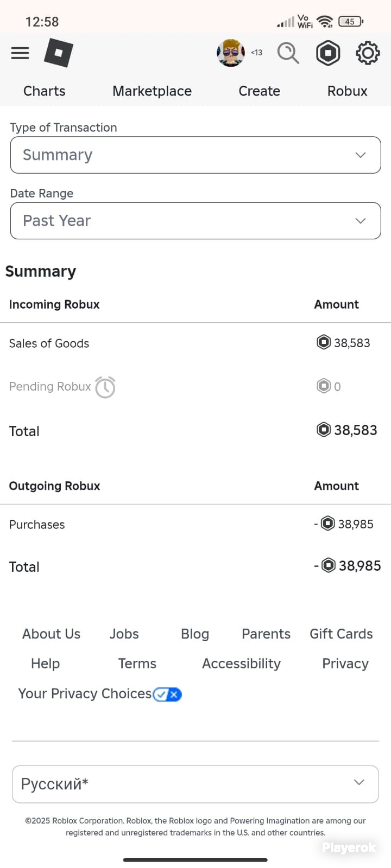Open the settings gear icon

coord(368,53)
